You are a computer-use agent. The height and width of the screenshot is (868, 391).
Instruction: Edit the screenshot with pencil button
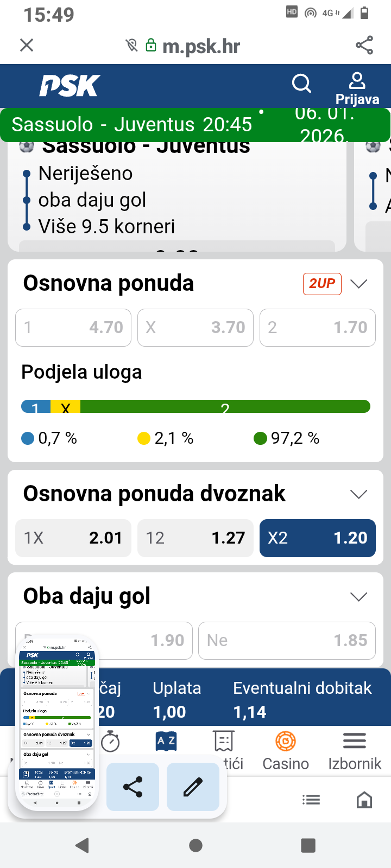click(x=193, y=787)
